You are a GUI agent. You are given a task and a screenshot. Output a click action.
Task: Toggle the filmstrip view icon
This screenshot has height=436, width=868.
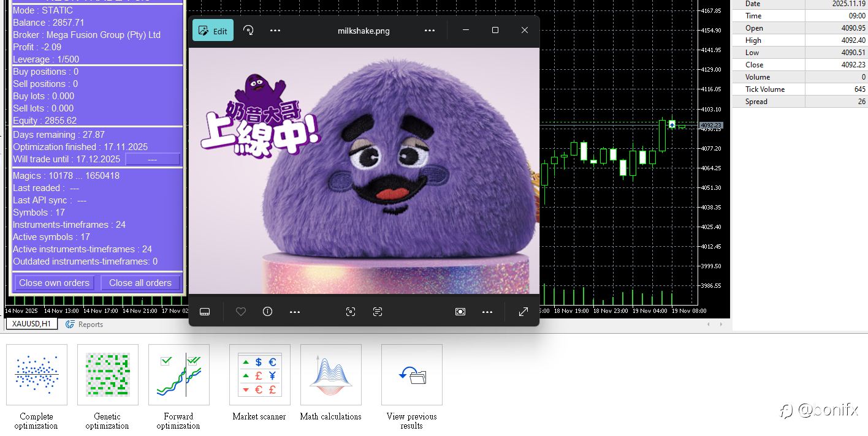pos(205,312)
